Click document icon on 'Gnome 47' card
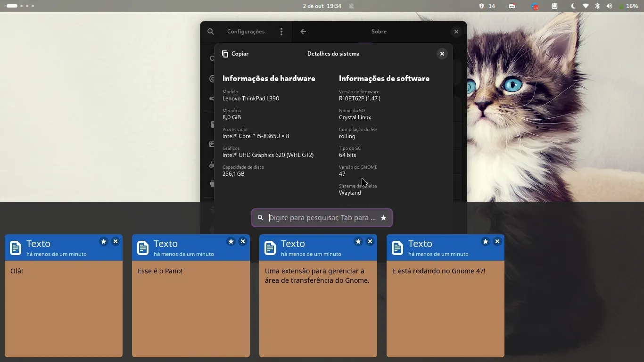Image resolution: width=644 pixels, height=362 pixels. pyautogui.click(x=397, y=248)
